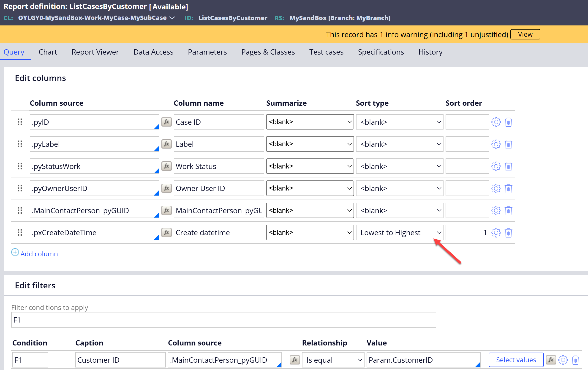Image resolution: width=588 pixels, height=370 pixels.
Task: Switch to the Data Access tab
Action: click(x=153, y=52)
